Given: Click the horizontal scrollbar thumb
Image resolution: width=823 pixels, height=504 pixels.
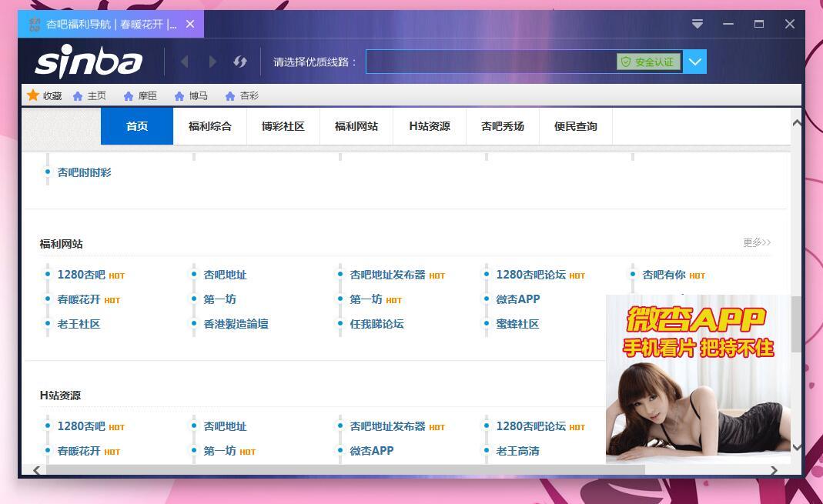Looking at the screenshot, I should coord(346,470).
